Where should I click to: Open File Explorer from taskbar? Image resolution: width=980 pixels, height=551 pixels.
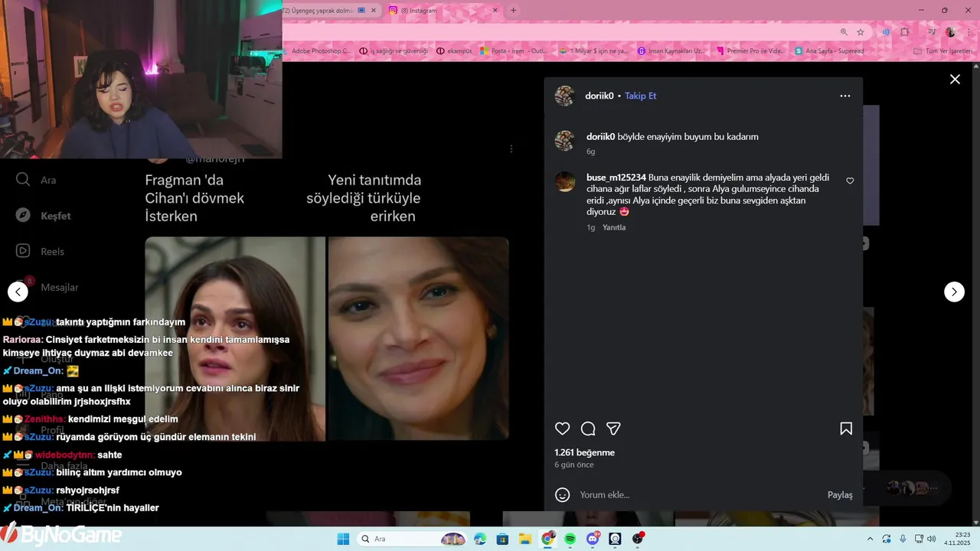pyautogui.click(x=525, y=539)
